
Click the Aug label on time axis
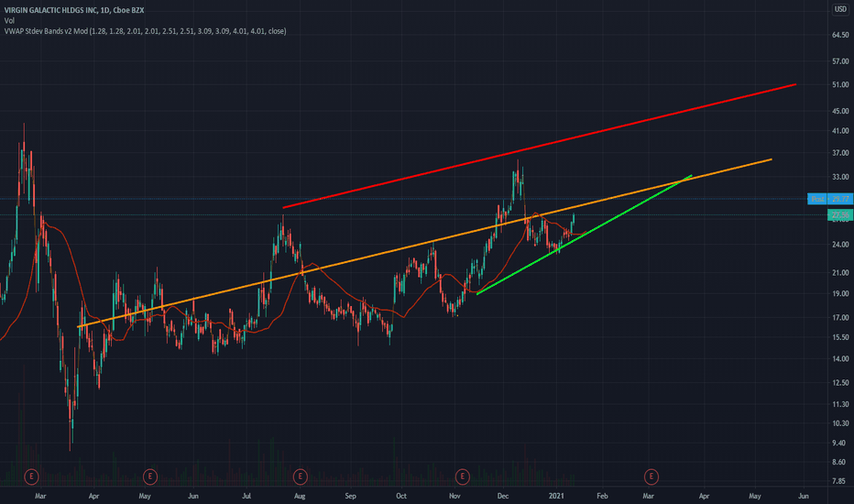click(299, 496)
